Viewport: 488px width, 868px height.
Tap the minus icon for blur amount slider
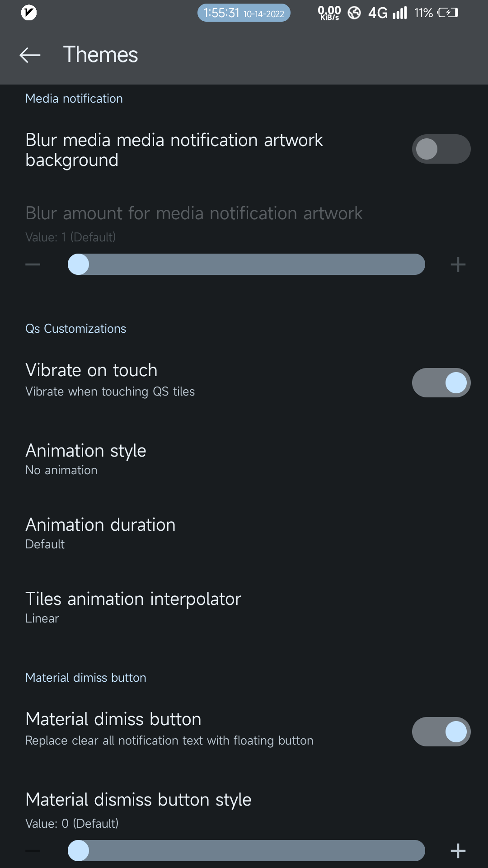click(33, 264)
